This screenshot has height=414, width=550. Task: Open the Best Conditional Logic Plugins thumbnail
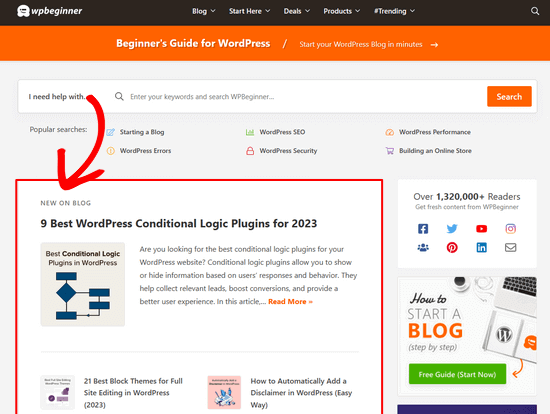click(83, 284)
